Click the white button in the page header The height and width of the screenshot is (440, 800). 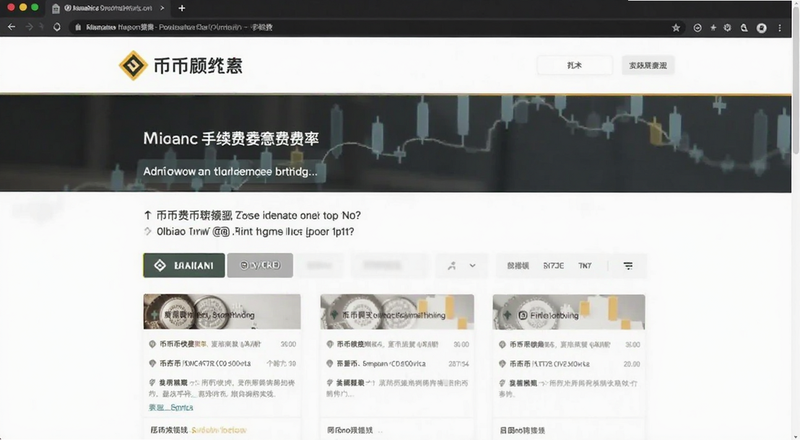click(574, 65)
